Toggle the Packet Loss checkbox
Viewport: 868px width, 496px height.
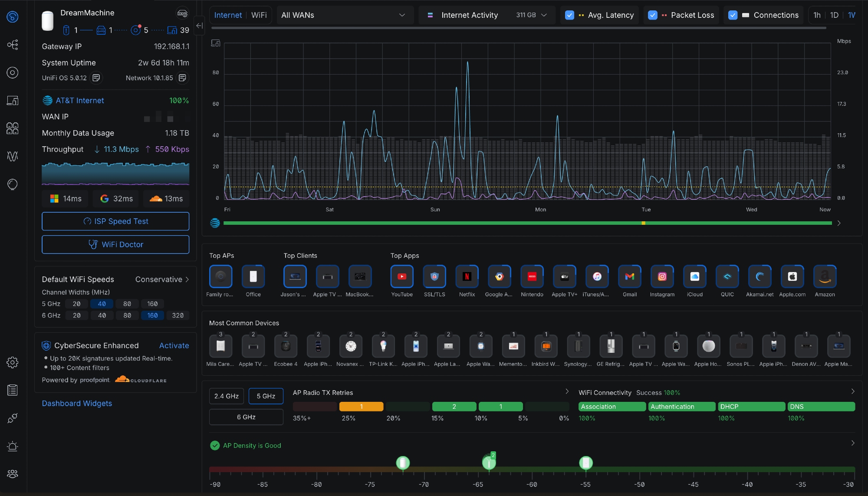click(652, 15)
